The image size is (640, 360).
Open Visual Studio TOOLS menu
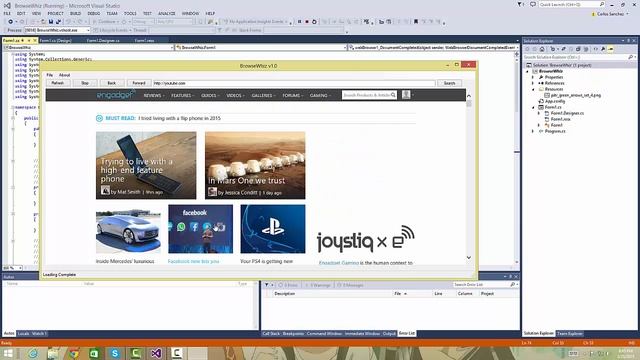(x=130, y=13)
